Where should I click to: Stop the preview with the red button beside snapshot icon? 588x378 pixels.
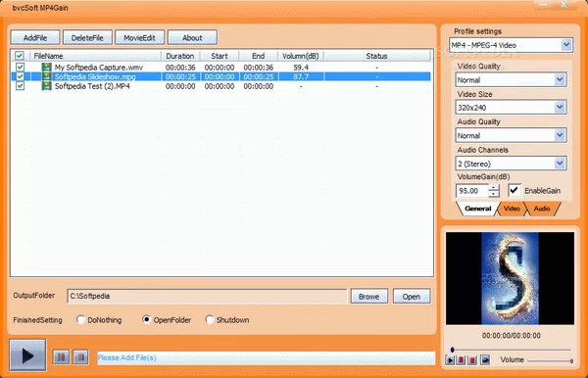pos(472,360)
